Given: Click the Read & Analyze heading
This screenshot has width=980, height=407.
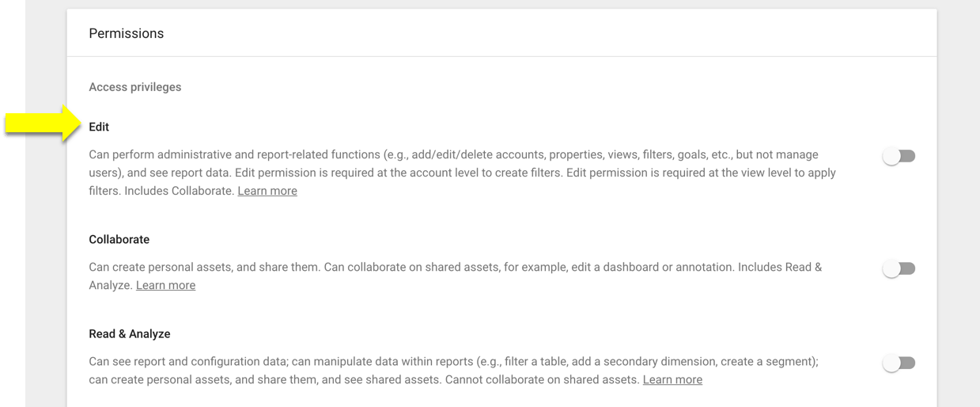Looking at the screenshot, I should click(130, 333).
